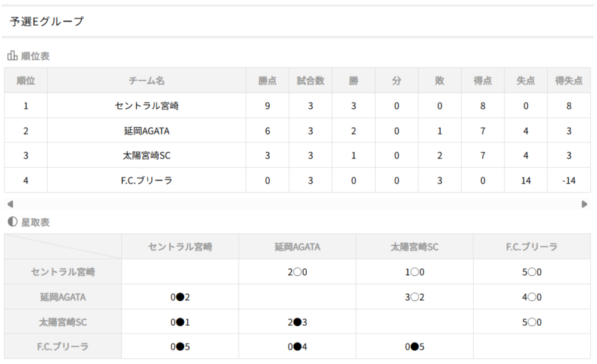This screenshot has height=364, width=597.
Task: Click the half-circle icon beside 星取表
Action: 12,222
